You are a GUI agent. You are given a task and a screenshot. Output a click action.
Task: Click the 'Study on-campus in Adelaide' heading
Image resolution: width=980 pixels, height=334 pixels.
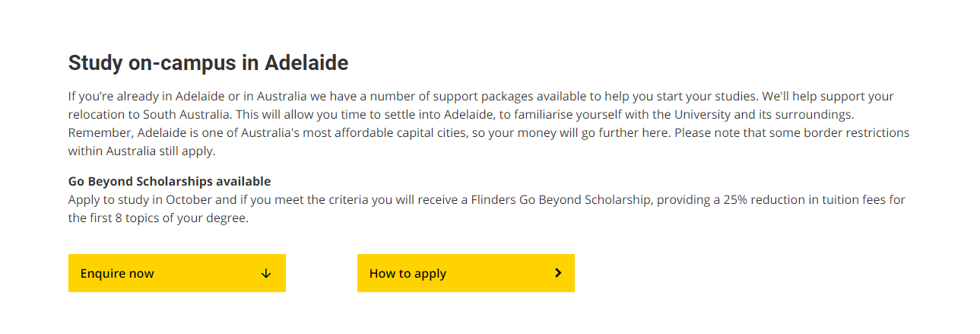pos(208,63)
